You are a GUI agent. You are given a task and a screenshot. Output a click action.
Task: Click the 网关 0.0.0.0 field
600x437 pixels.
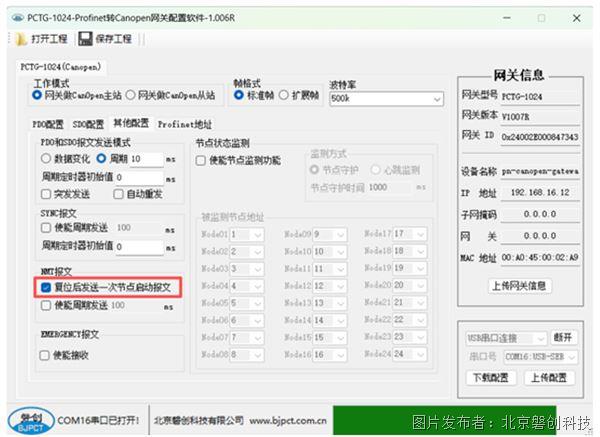[x=540, y=236]
